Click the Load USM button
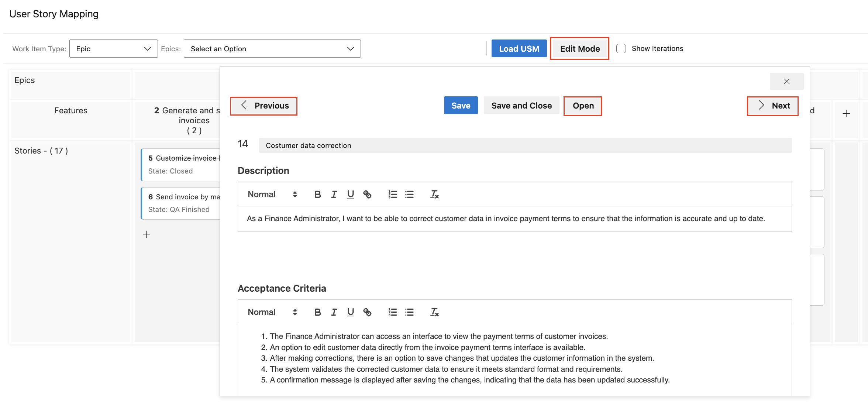Viewport: 868px width, 412px height. point(519,48)
